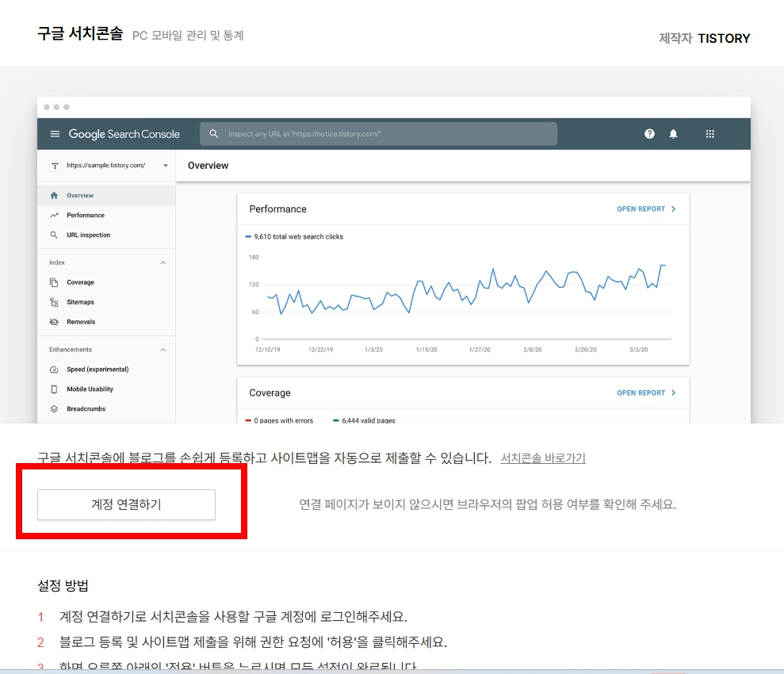Collapse the Index section chevron

[163, 263]
